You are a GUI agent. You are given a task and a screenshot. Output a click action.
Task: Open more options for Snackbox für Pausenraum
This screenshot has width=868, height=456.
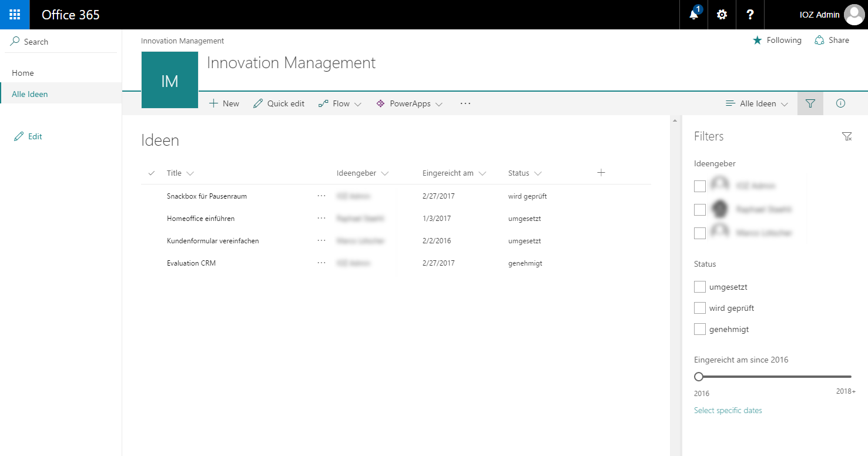pyautogui.click(x=321, y=196)
